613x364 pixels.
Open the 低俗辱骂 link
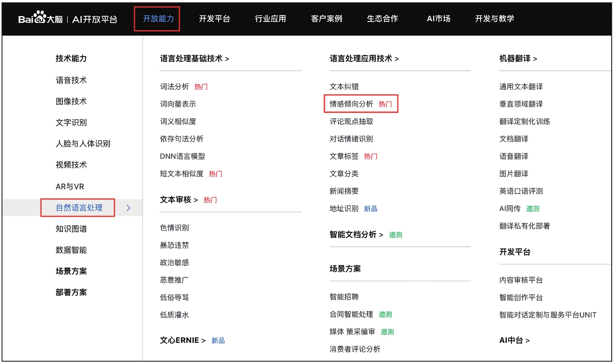pos(174,298)
